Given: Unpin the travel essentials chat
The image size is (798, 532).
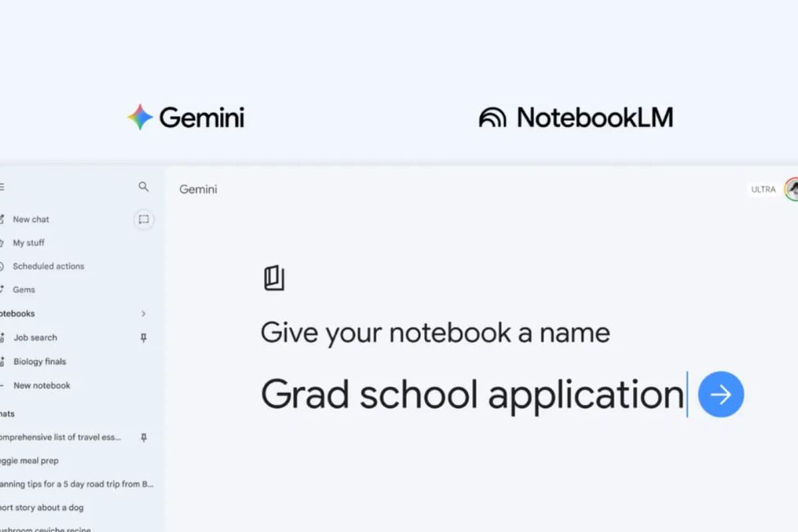Looking at the screenshot, I should [143, 437].
